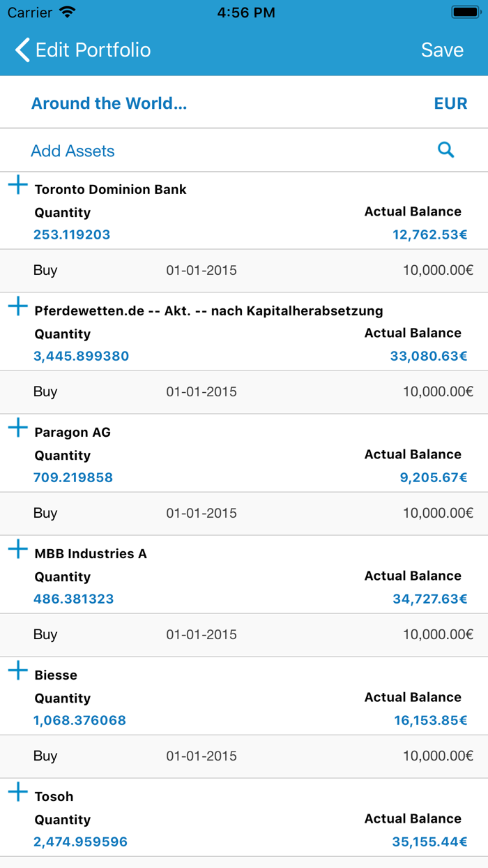The image size is (488, 868).
Task: Tap plus icon next to MBB Industries A
Action: [x=18, y=550]
